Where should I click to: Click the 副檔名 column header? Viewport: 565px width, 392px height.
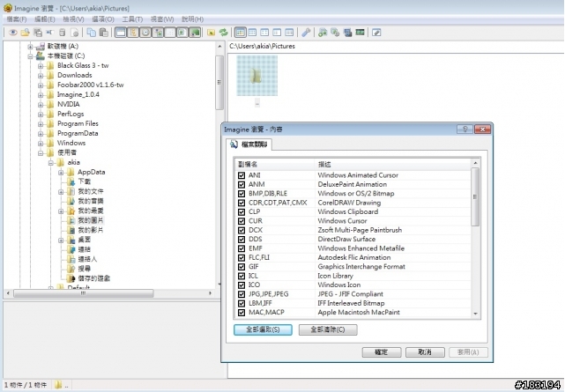275,165
